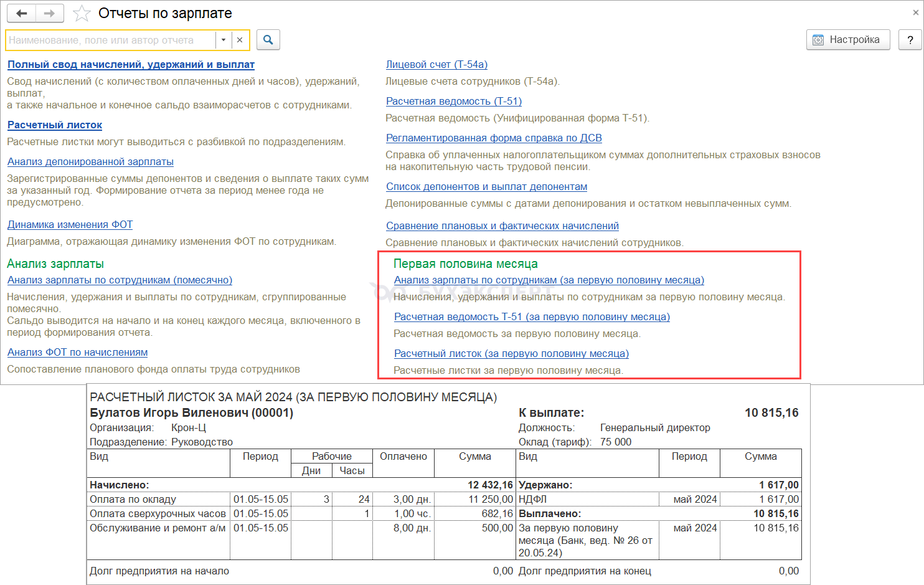The height and width of the screenshot is (585, 924).
Task: Close the Отчеты по зарплате window
Action: 915,12
